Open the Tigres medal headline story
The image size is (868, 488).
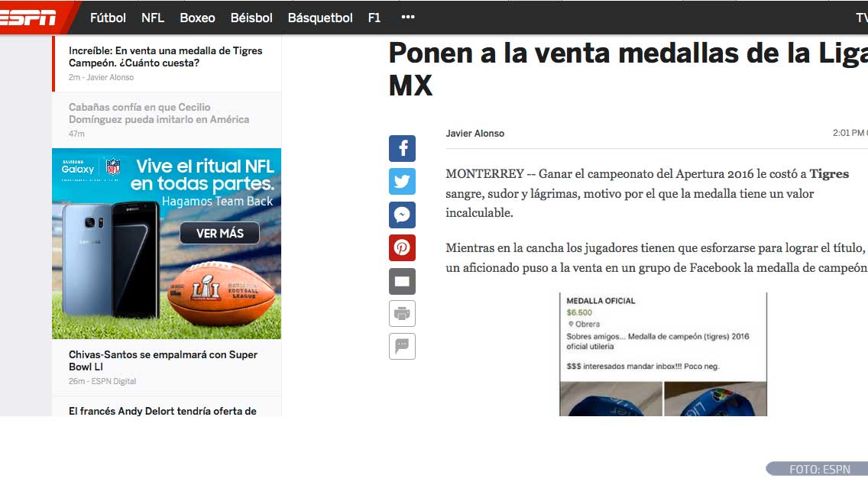point(166,57)
